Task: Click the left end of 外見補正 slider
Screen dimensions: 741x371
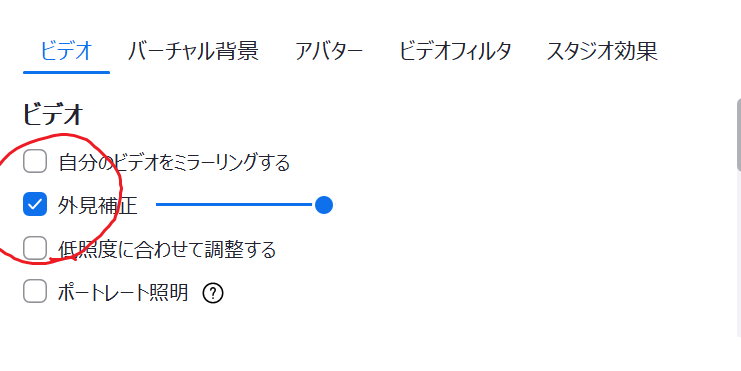Action: coord(157,205)
